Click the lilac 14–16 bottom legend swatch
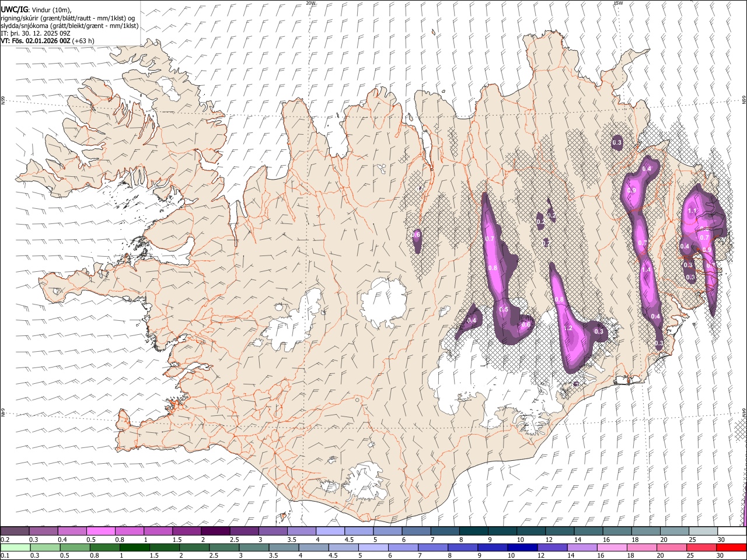The image size is (747, 560). [581, 548]
